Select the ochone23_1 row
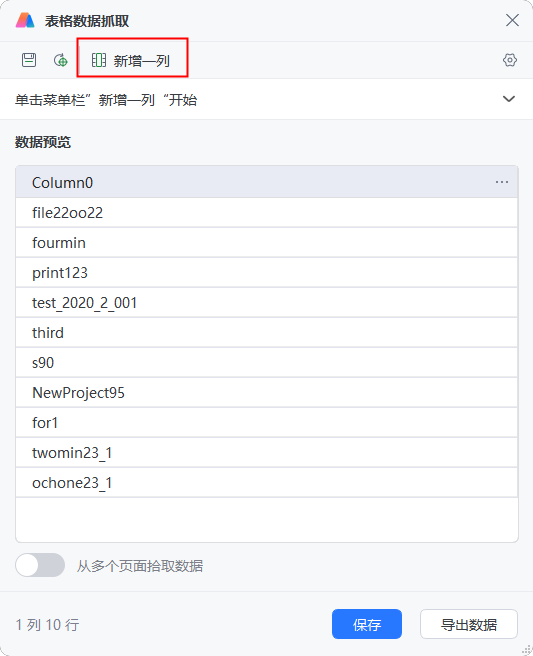The width and height of the screenshot is (533, 656). [266, 483]
